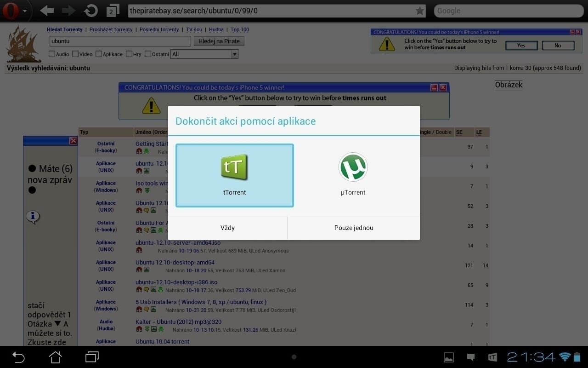The image size is (588, 368).
Task: Click Hledej na Pirate search button
Action: coord(219,41)
